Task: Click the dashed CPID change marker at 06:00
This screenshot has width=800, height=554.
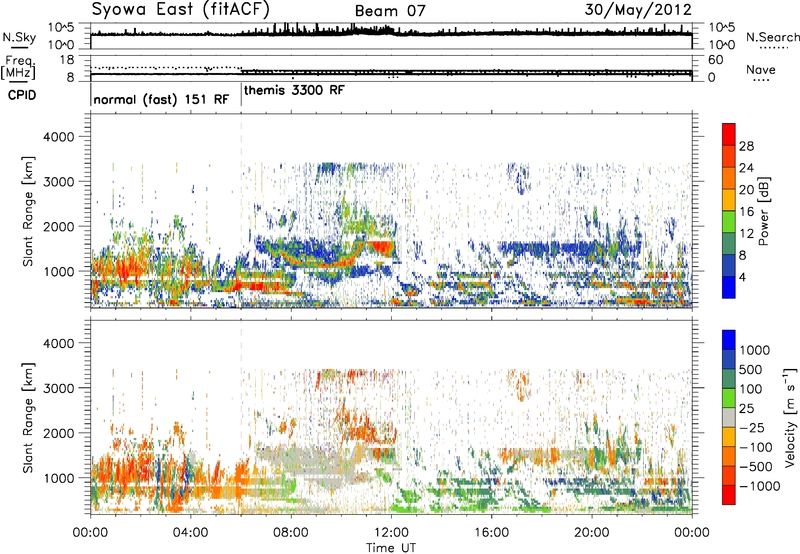Action: coord(241,211)
